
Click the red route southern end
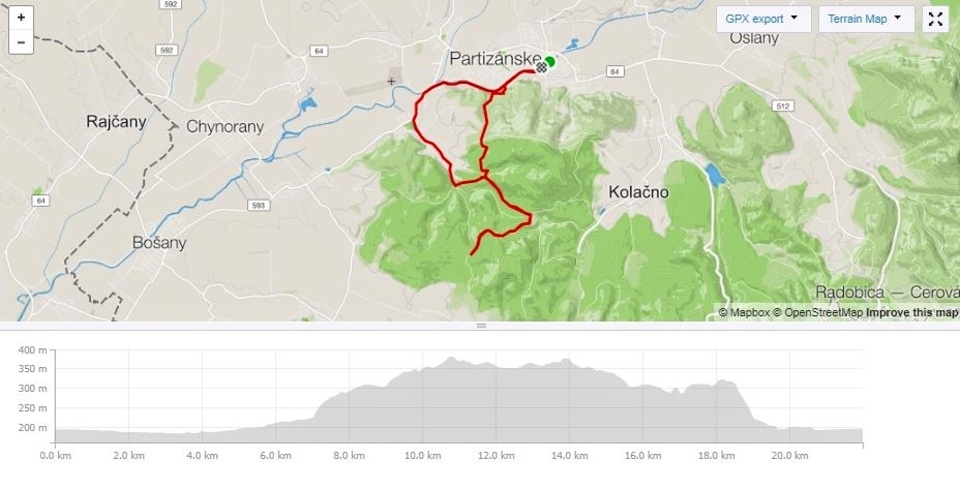[471, 254]
